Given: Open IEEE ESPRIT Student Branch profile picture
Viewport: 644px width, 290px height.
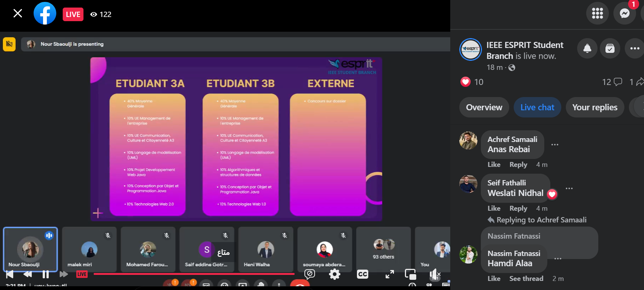Looking at the screenshot, I should click(471, 49).
